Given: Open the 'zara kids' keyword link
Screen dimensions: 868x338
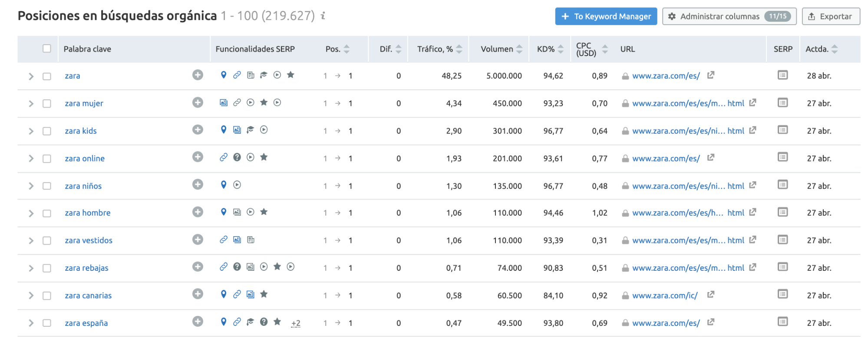Looking at the screenshot, I should click(x=81, y=131).
